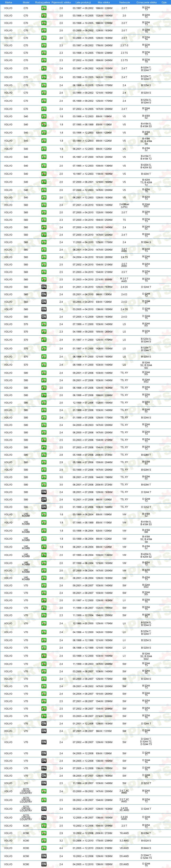
Task: Click the B 8444 S engine code
Action: (146, 848)
